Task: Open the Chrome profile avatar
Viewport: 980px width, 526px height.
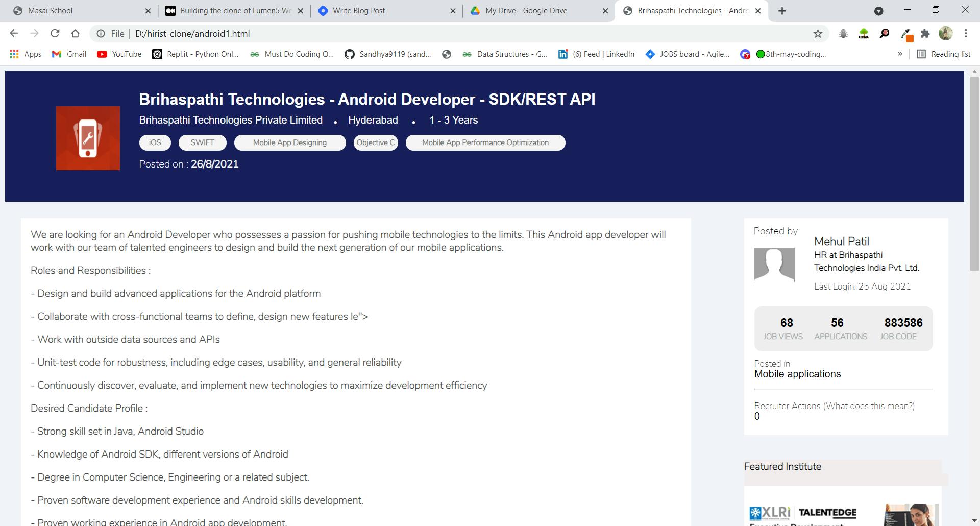Action: pos(945,33)
